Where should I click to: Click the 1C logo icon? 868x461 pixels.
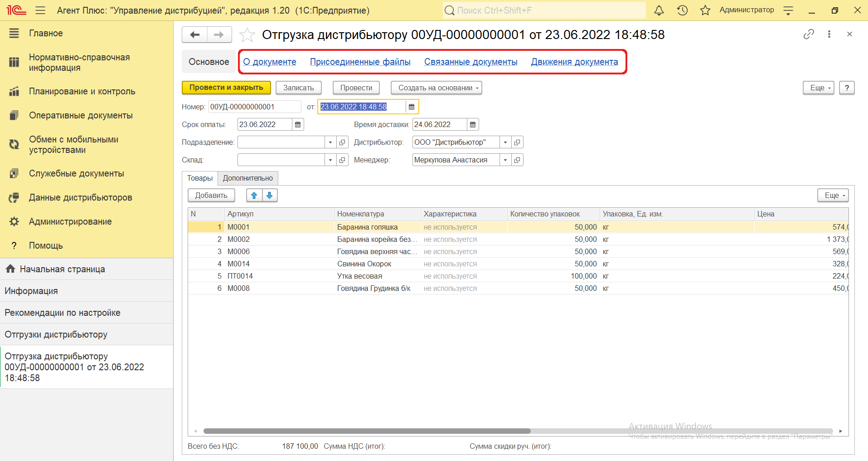pyautogui.click(x=16, y=10)
